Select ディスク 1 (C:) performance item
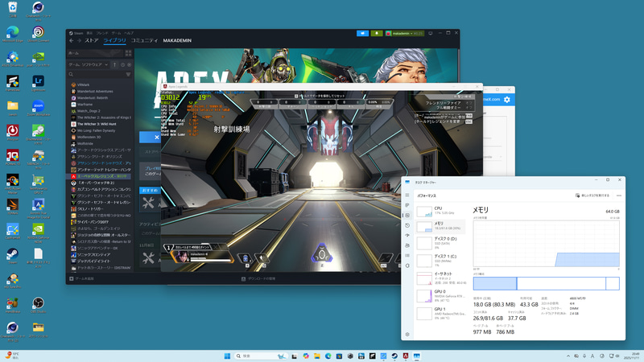The image size is (644, 362). (440, 261)
